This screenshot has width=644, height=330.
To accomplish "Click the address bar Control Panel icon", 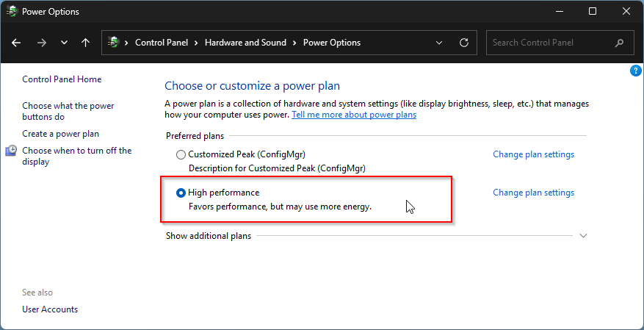I will (x=114, y=43).
